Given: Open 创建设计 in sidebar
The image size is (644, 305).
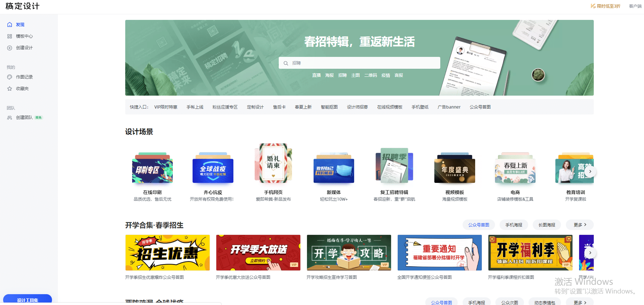Looking at the screenshot, I should [x=24, y=48].
